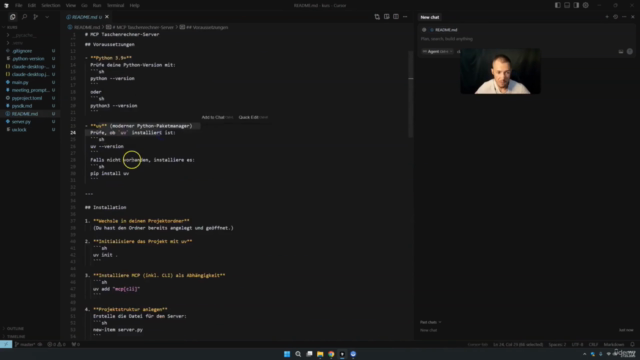Close the chat panel
This screenshot has height=360, width=640.
tap(633, 17)
